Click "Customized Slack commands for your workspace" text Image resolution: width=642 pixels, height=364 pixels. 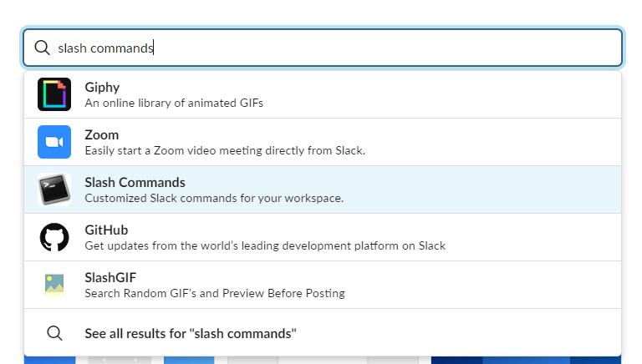214,198
